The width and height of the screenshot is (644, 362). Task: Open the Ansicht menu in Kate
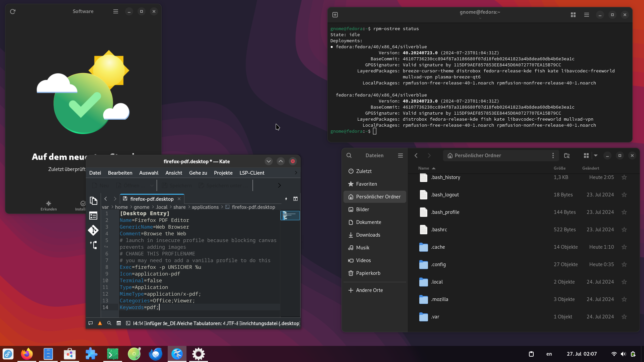point(173,173)
